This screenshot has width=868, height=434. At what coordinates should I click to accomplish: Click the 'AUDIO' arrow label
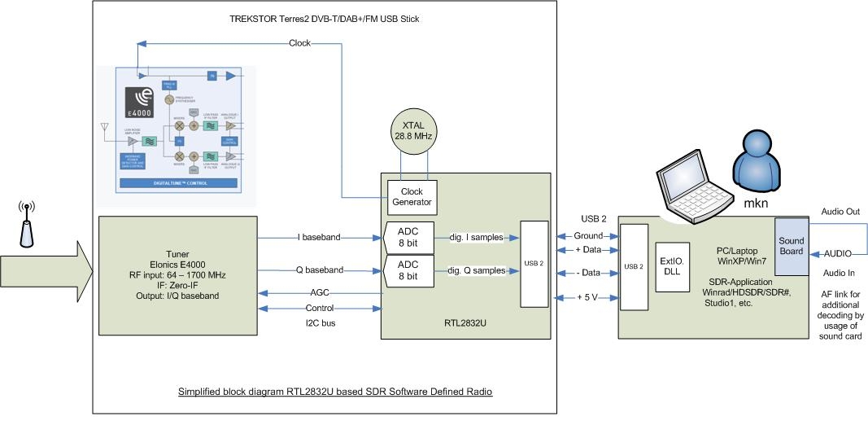(x=838, y=253)
